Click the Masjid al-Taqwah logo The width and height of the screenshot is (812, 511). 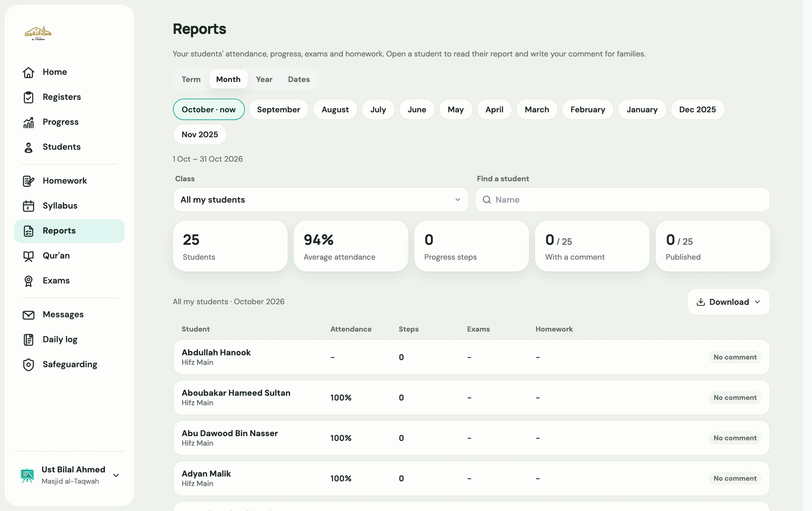[38, 33]
